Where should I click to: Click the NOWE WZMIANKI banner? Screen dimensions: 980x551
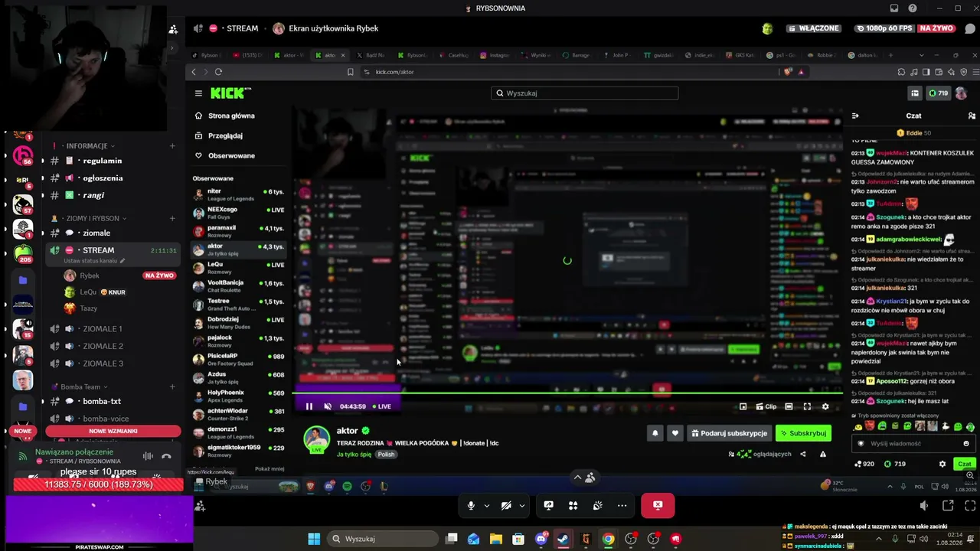pos(113,431)
